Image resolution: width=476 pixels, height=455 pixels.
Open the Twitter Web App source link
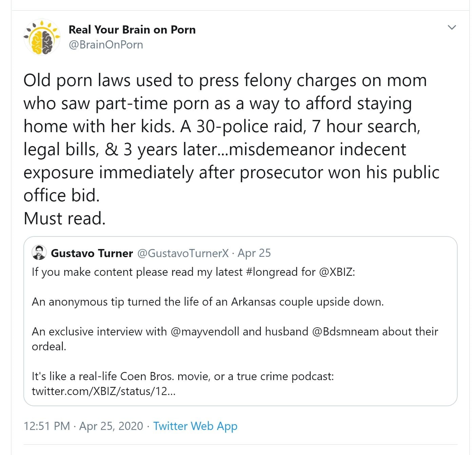[x=195, y=426]
